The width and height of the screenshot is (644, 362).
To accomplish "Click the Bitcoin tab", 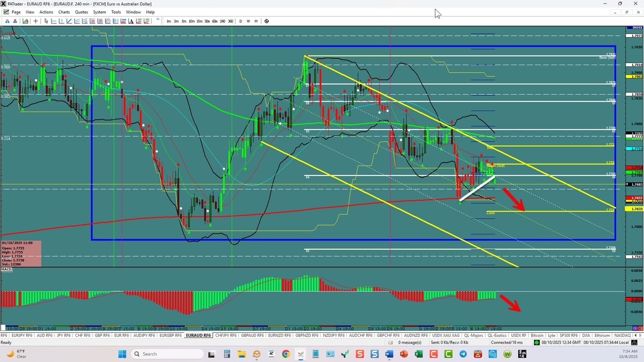I will (537, 335).
